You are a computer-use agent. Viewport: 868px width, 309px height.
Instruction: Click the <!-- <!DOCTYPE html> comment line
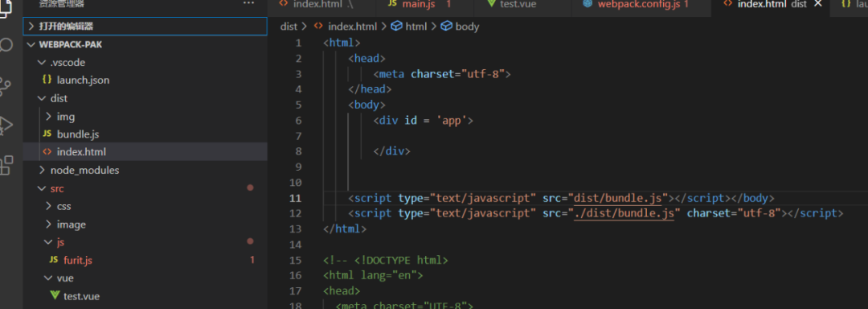385,260
